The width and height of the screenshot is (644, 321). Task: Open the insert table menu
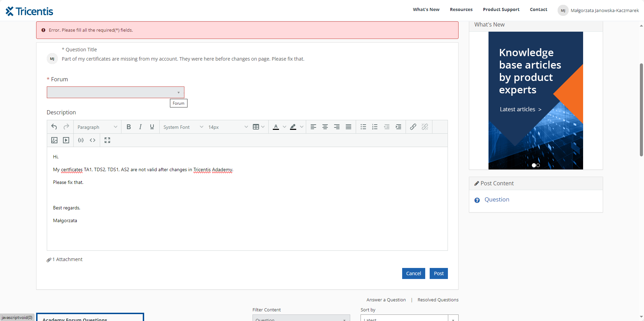click(x=259, y=127)
